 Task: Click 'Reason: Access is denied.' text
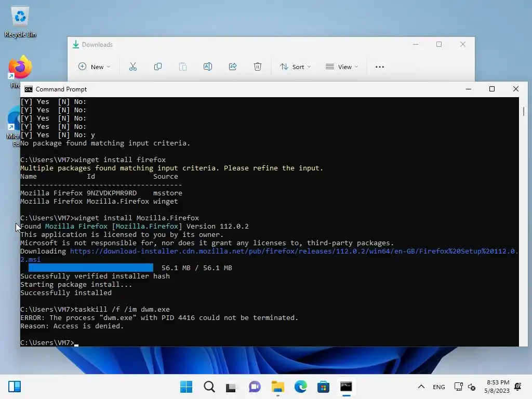[72, 326]
